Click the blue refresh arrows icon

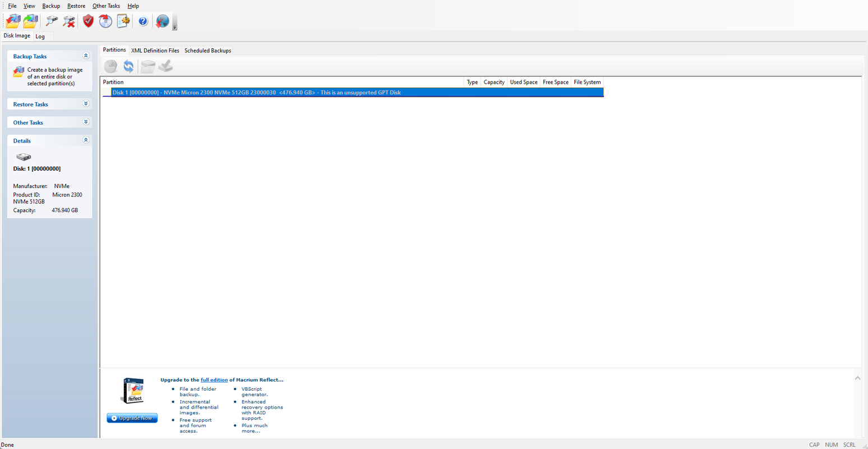click(128, 66)
